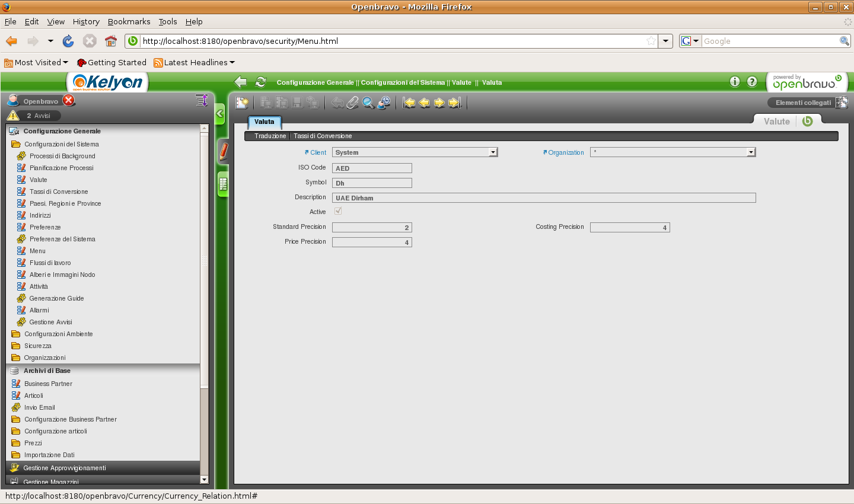Go to the first record arrow

click(409, 103)
